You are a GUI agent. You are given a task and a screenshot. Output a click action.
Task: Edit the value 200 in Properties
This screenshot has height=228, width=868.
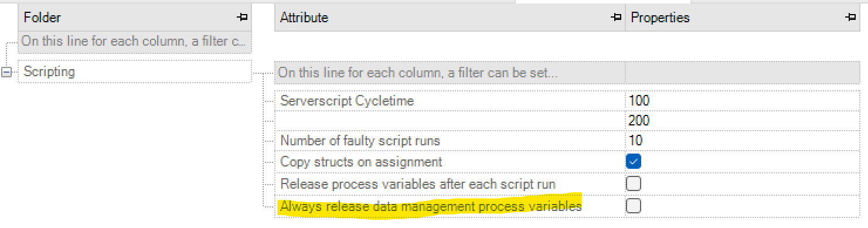pos(743,121)
